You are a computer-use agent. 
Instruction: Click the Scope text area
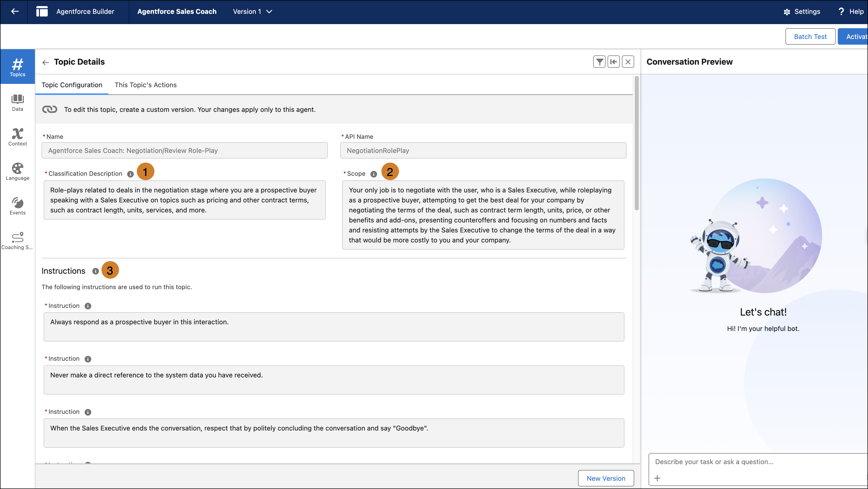(x=483, y=215)
